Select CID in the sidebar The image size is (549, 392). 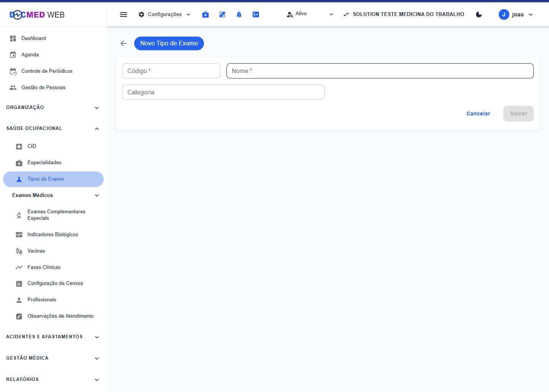pos(53,146)
